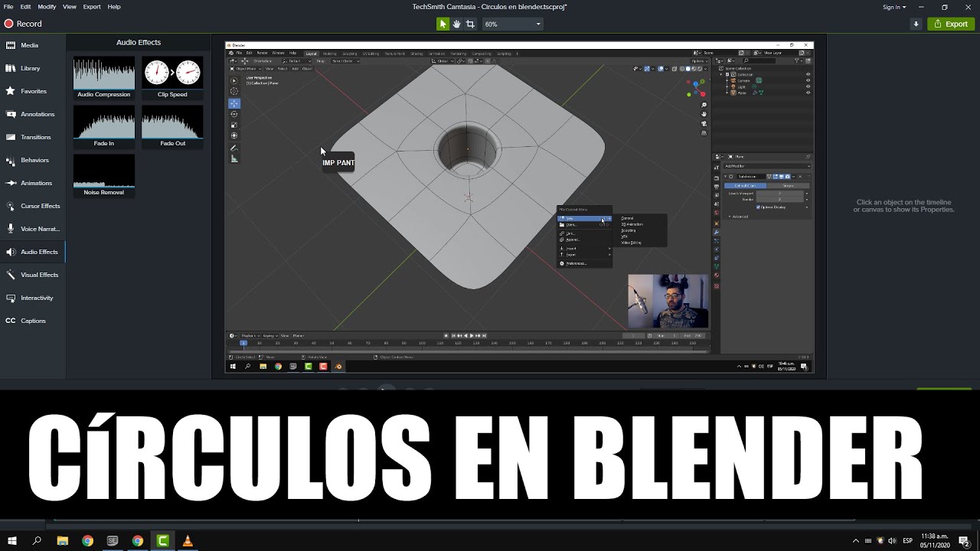Click the red Record button
This screenshot has width=980, height=551.
pos(23,24)
